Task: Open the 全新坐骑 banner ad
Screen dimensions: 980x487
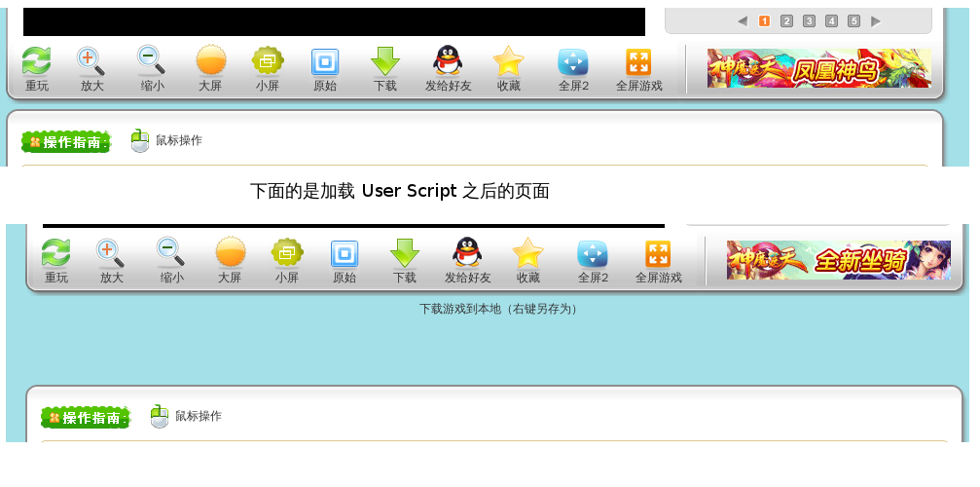Action: point(839,260)
